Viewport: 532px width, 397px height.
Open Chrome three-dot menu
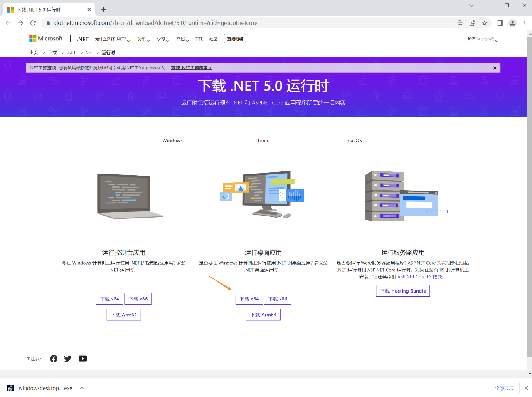(x=525, y=23)
